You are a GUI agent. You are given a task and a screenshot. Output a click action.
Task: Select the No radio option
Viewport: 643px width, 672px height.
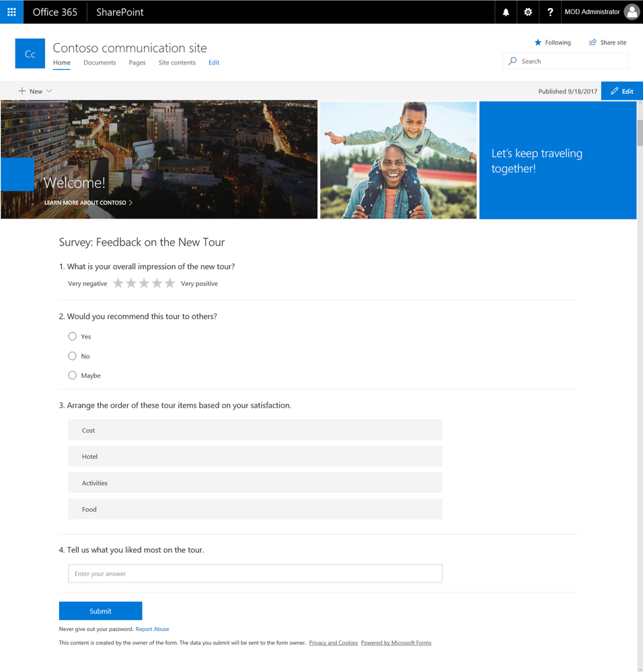pos(73,356)
